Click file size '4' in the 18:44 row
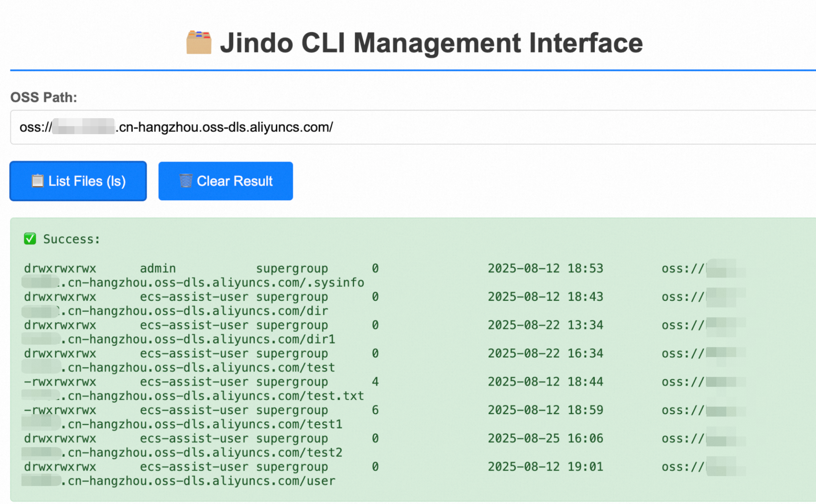The height and width of the screenshot is (504, 816). click(x=375, y=382)
